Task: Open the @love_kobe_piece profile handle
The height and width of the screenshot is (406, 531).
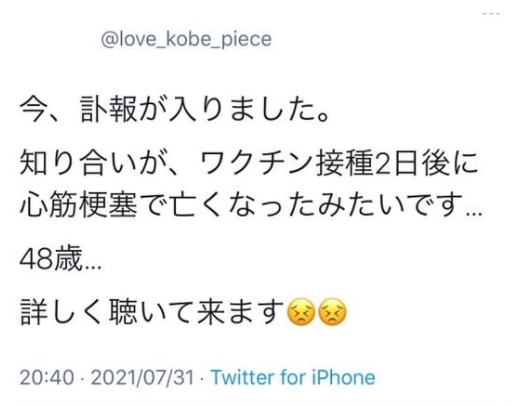Action: tap(186, 40)
